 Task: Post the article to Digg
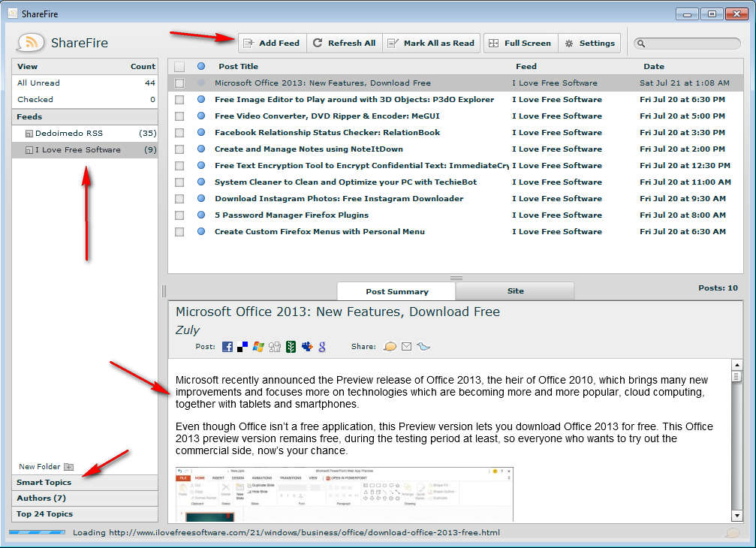coord(274,347)
